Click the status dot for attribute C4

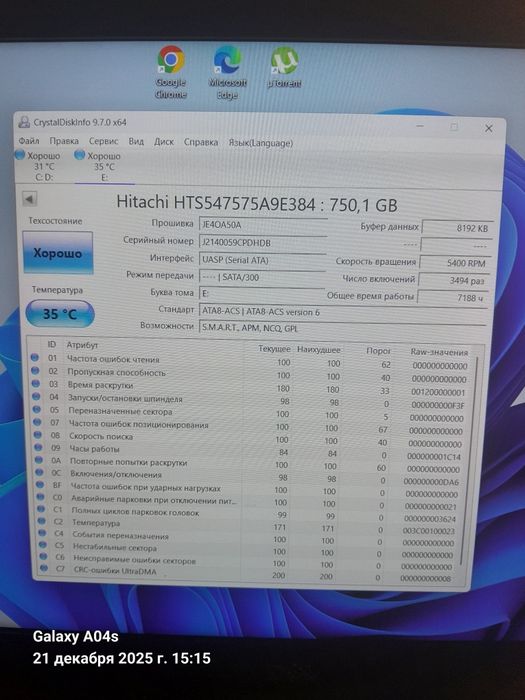point(42,533)
